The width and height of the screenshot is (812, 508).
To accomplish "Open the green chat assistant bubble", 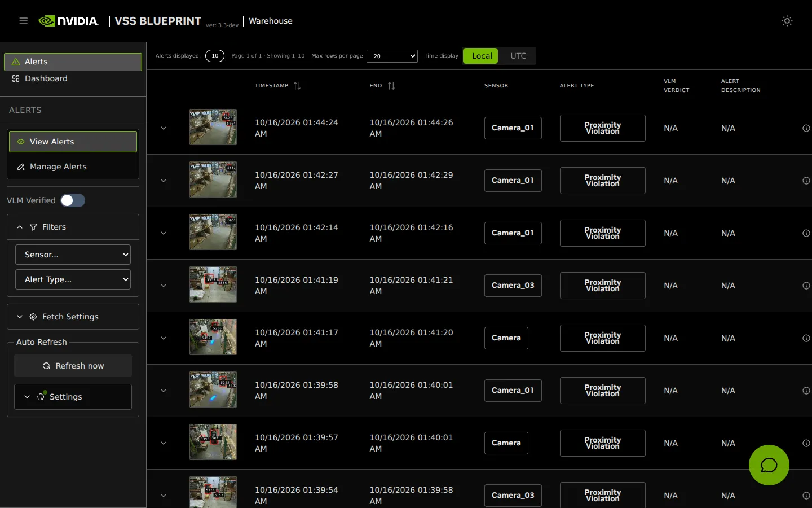I will 769,465.
